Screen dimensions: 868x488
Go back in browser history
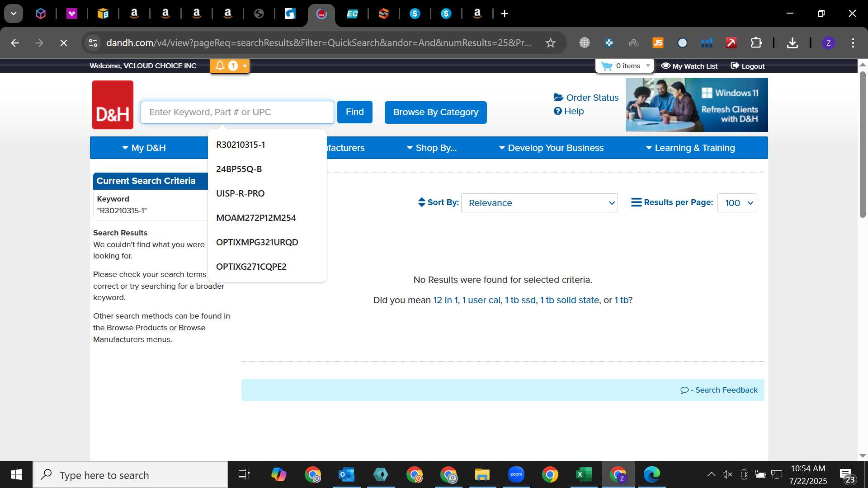click(15, 43)
